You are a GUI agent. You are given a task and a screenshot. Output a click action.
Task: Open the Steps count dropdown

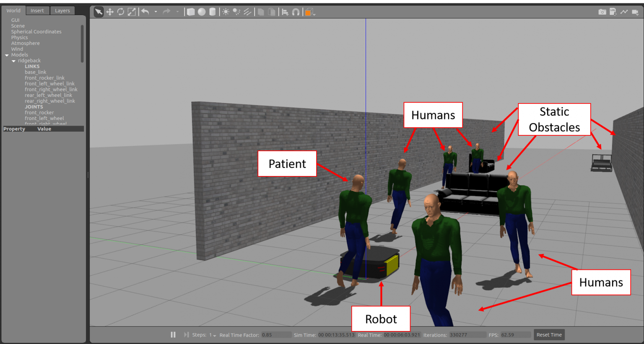(213, 335)
